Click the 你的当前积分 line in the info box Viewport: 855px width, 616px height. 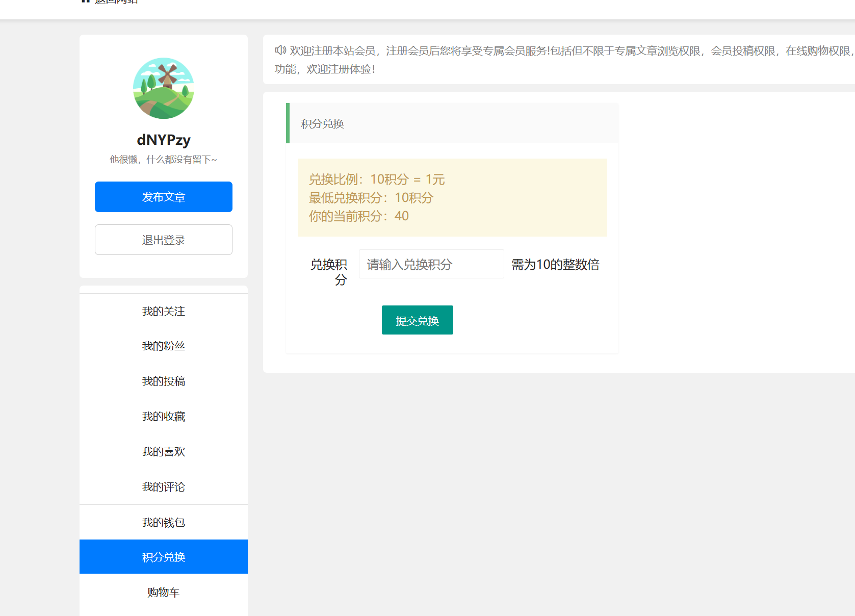click(358, 216)
